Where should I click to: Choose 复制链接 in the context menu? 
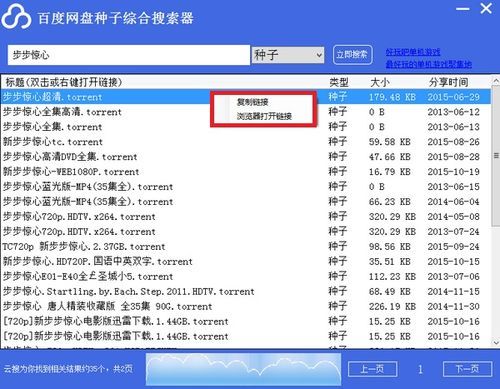(x=252, y=102)
